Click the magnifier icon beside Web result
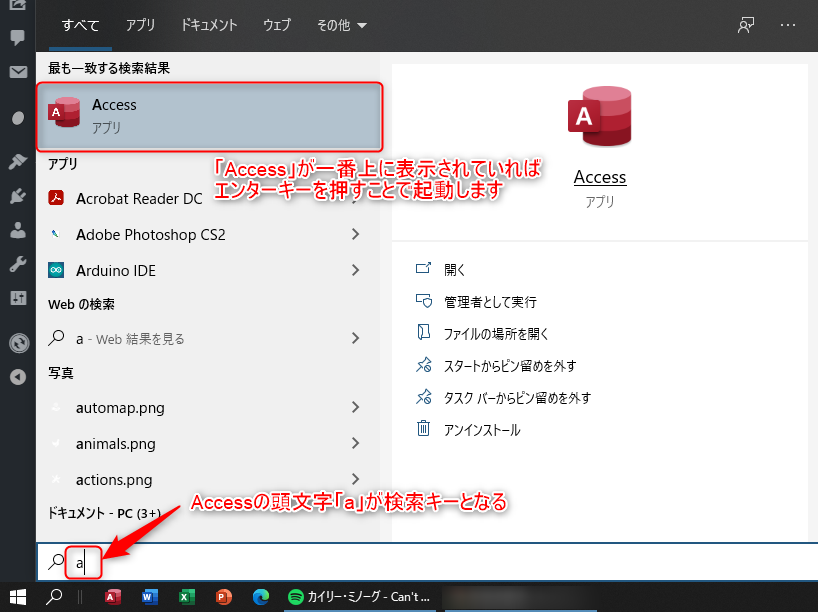The width and height of the screenshot is (818, 612). 56,338
